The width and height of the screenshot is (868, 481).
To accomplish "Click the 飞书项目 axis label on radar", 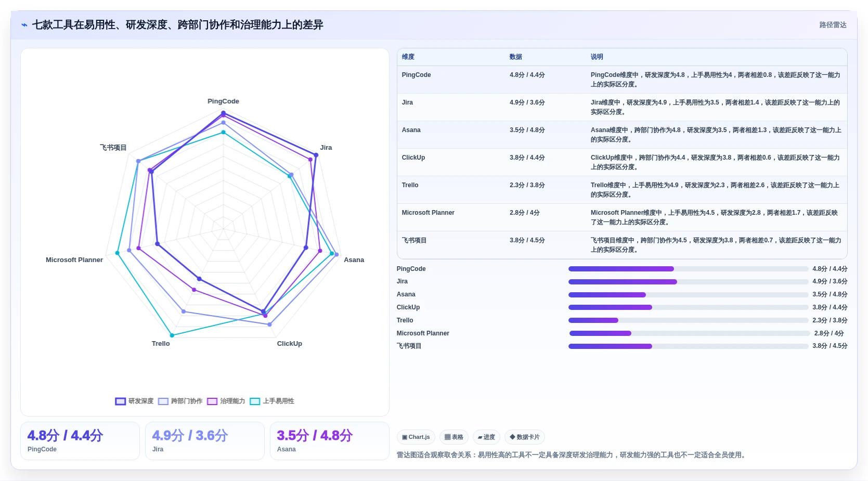I will (113, 148).
